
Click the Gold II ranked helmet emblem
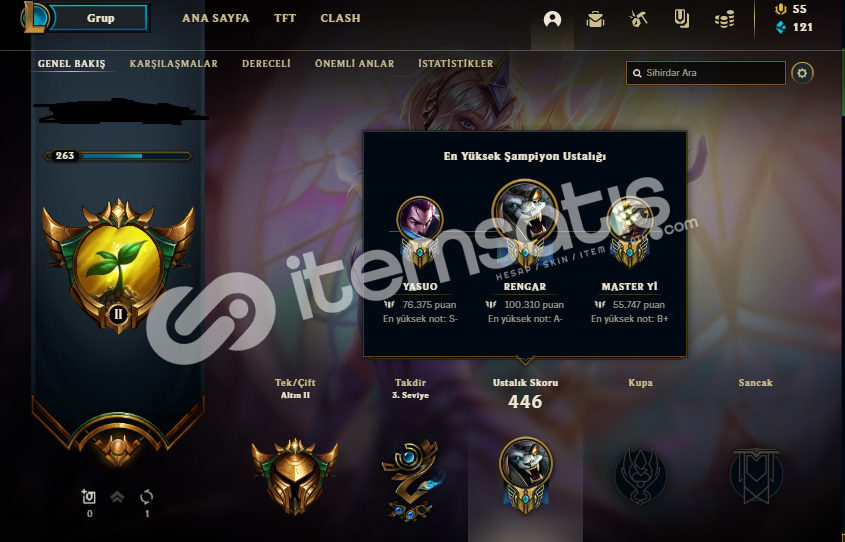295,476
